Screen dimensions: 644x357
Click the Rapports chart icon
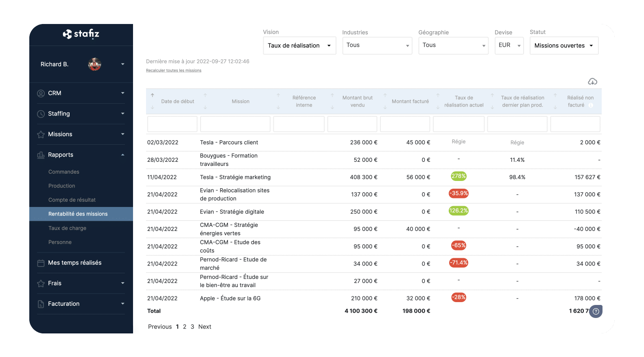(41, 155)
